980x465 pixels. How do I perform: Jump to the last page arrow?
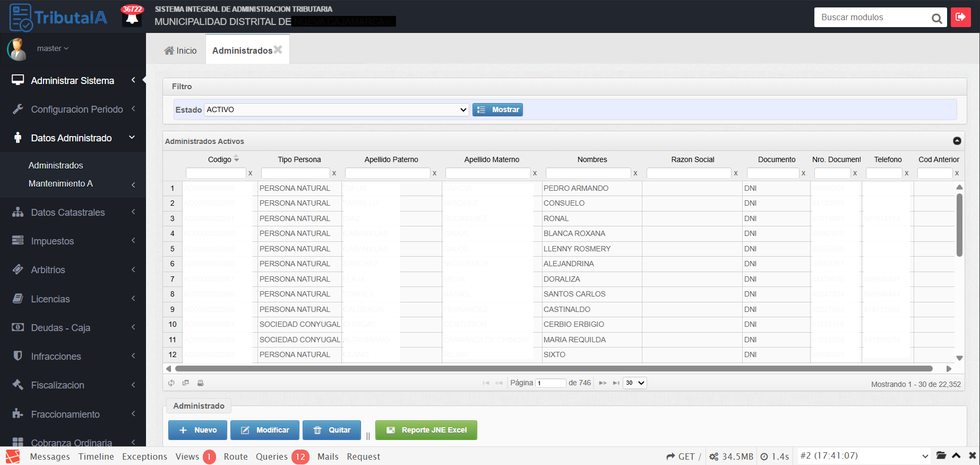[x=616, y=383]
